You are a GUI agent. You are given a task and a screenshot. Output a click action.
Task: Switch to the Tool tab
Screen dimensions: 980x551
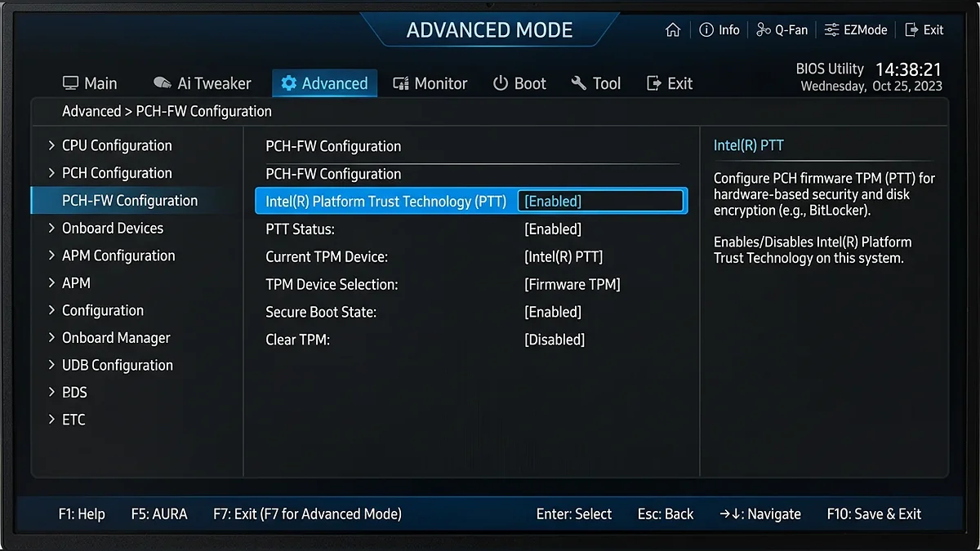[x=596, y=83]
